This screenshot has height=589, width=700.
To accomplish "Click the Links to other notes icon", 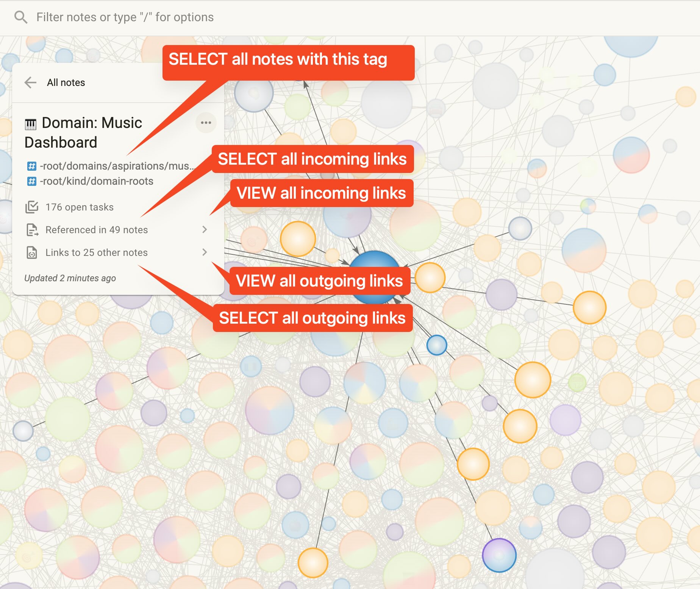I will 32,252.
